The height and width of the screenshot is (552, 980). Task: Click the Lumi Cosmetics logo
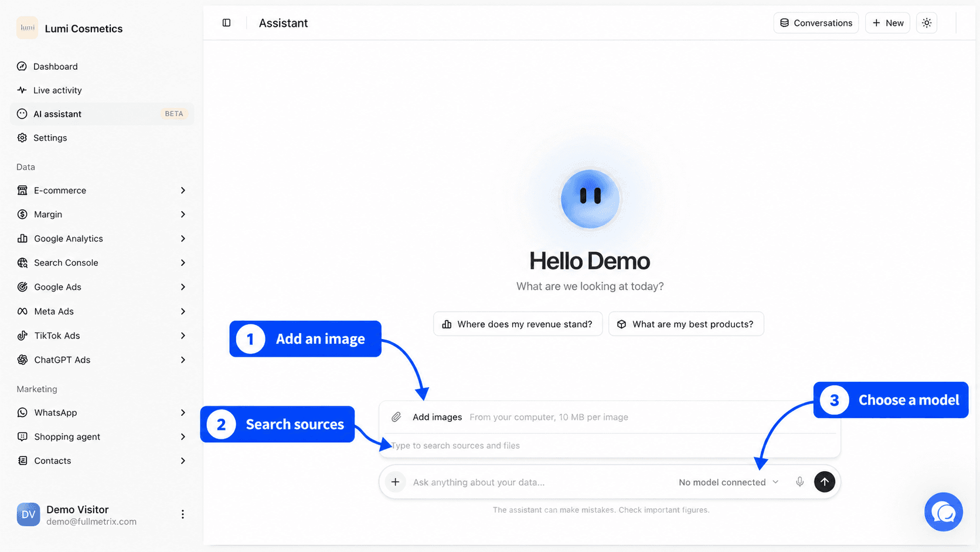pyautogui.click(x=28, y=28)
